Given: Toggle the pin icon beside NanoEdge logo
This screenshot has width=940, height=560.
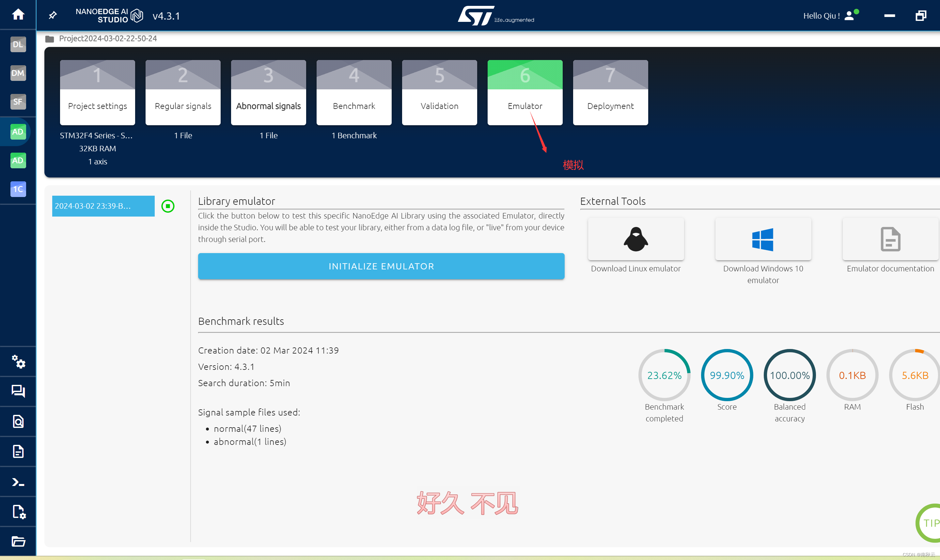Looking at the screenshot, I should [53, 15].
